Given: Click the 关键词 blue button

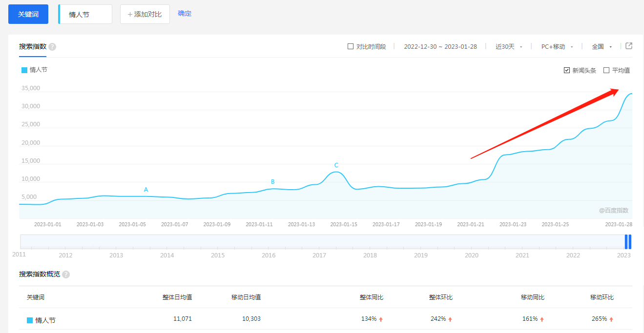Looking at the screenshot, I should [28, 14].
